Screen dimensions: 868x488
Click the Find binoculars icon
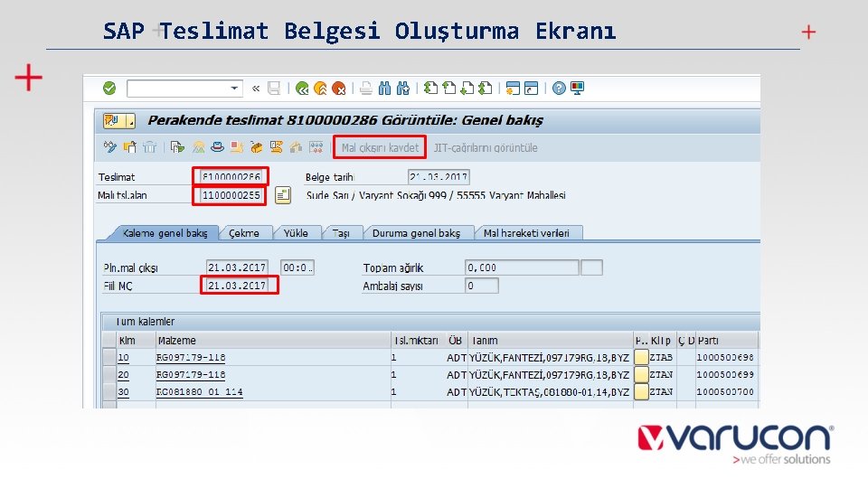[384, 88]
